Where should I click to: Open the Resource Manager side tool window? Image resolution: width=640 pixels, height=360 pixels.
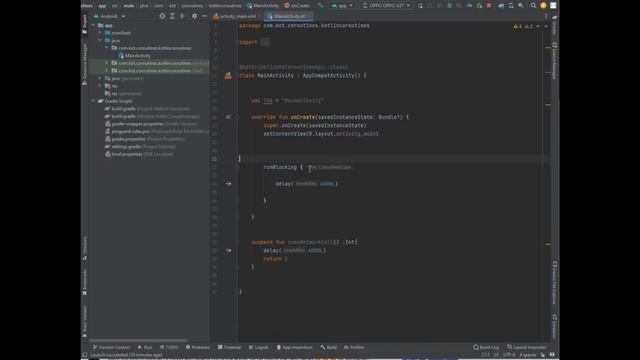click(84, 64)
